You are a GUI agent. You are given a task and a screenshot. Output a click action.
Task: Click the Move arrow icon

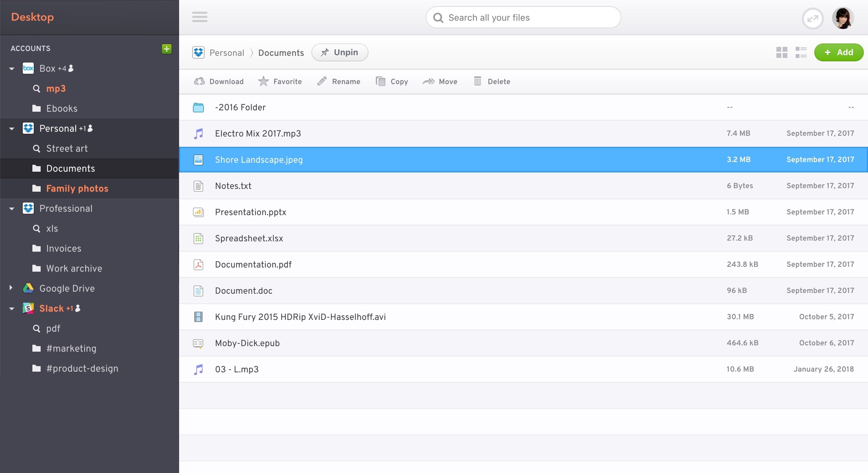(428, 81)
